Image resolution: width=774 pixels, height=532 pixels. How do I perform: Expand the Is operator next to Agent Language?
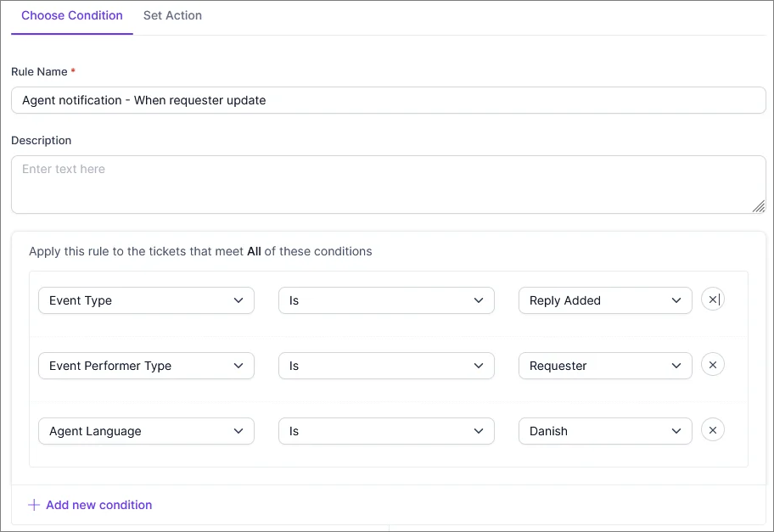(386, 431)
